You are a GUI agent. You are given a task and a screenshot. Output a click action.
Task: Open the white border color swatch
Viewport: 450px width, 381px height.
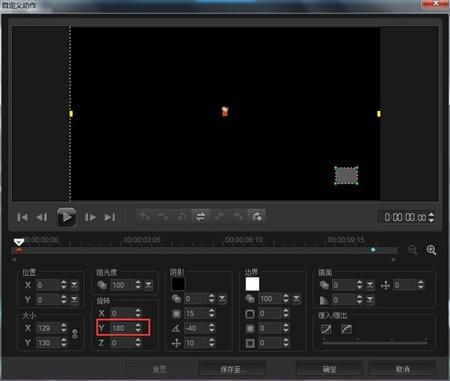(252, 284)
